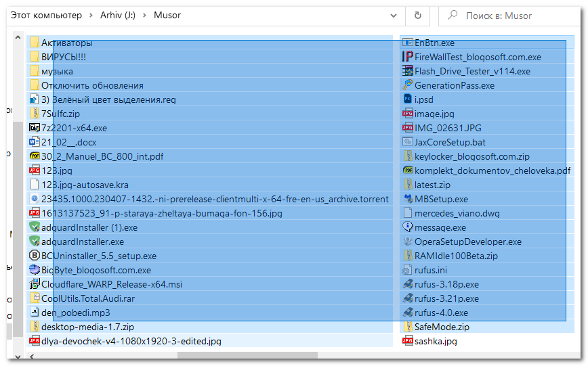Click the RAR icon of CoolUtils.Total.Audi.rar
Screen dimensions: 588x366
click(x=35, y=298)
